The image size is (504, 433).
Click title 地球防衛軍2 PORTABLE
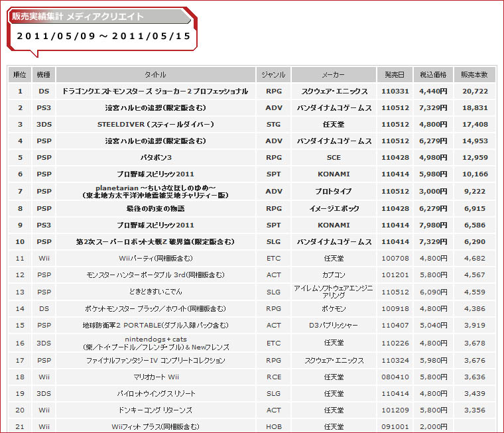pyautogui.click(x=156, y=326)
